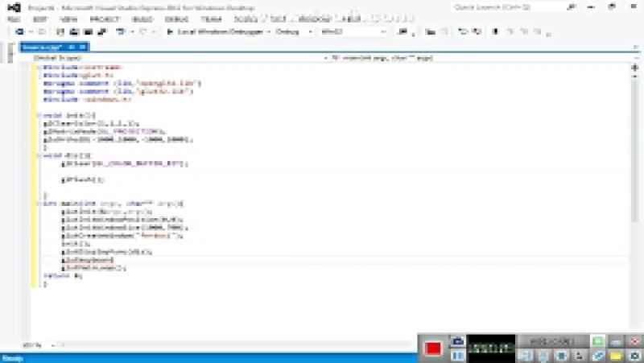
Task: Open the BUILD menu
Action: (x=142, y=18)
